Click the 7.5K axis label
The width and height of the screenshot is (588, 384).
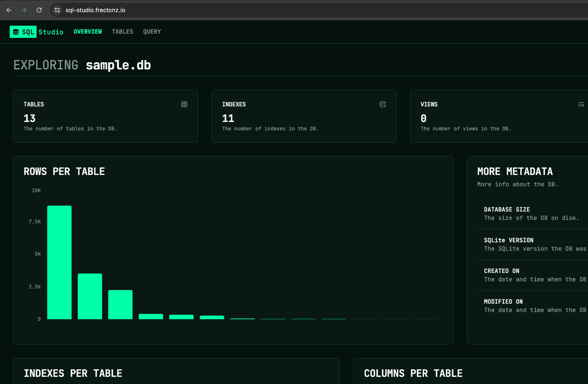34,222
